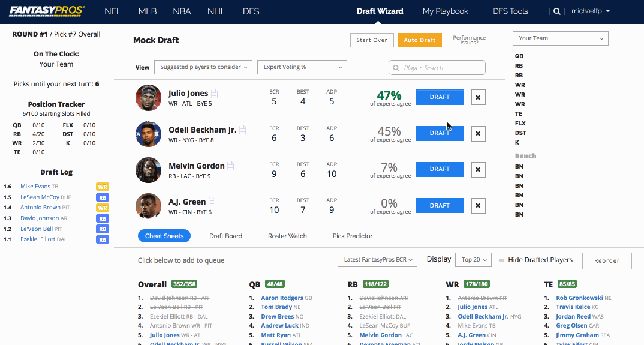644x345 pixels.
Task: Toggle Hide Drafted Players checkbox
Action: pyautogui.click(x=501, y=259)
